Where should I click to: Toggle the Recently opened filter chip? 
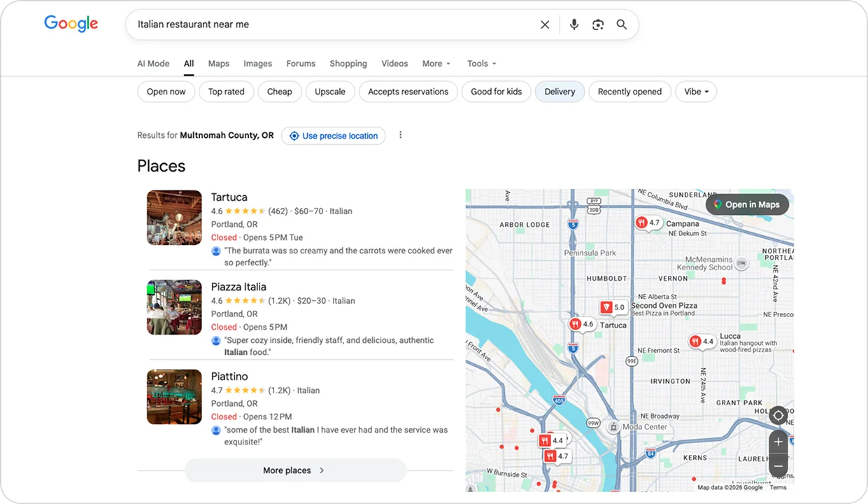629,92
